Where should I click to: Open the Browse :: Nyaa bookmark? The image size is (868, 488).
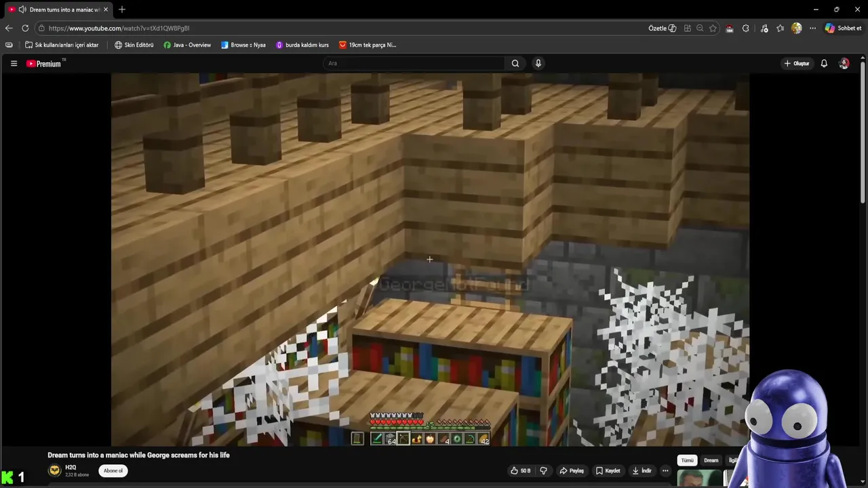coord(243,45)
